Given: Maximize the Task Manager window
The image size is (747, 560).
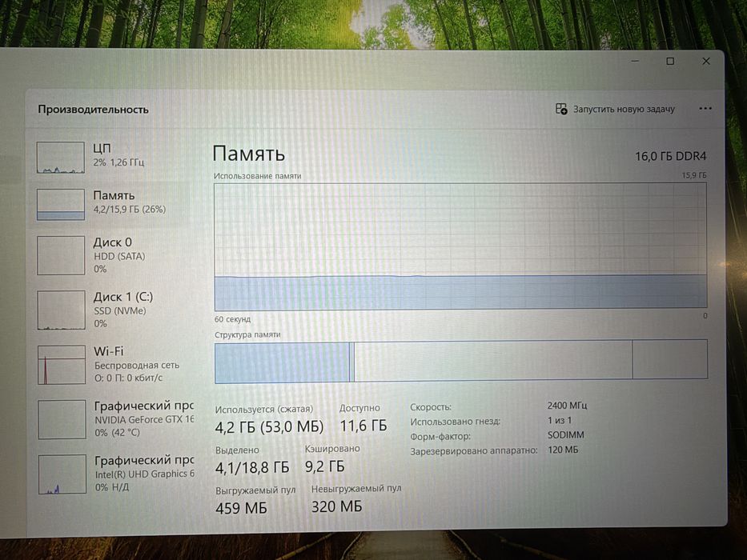Looking at the screenshot, I should (x=670, y=61).
